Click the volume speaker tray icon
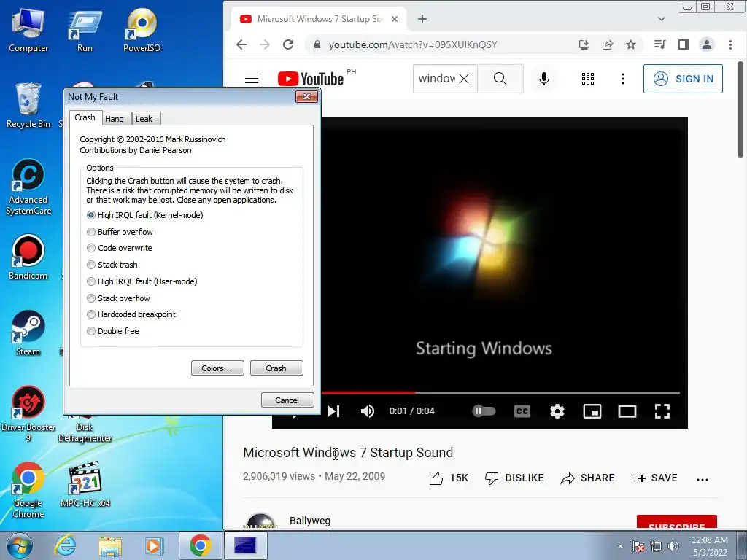The width and height of the screenshot is (747, 560). pos(673,546)
